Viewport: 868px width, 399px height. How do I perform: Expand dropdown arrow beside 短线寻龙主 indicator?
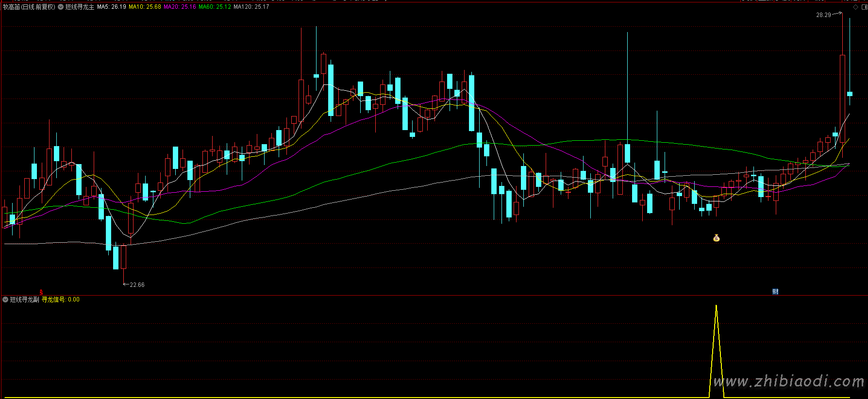pos(61,7)
